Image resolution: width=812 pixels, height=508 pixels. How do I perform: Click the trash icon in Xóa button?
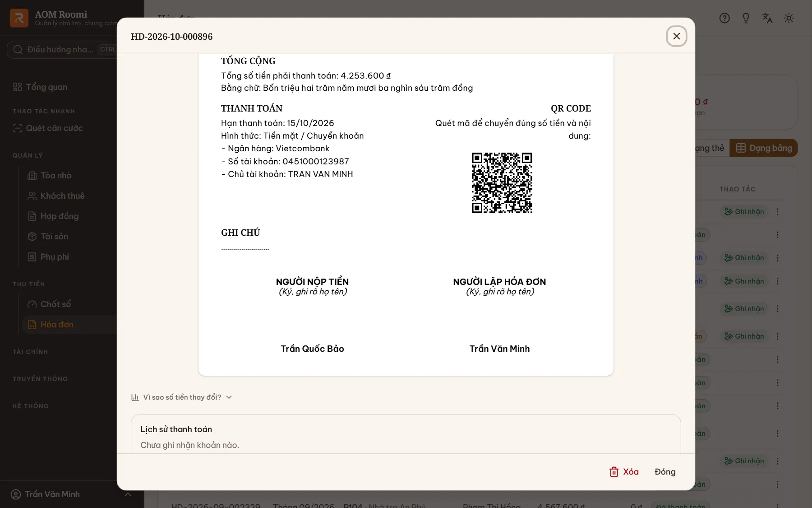point(614,471)
